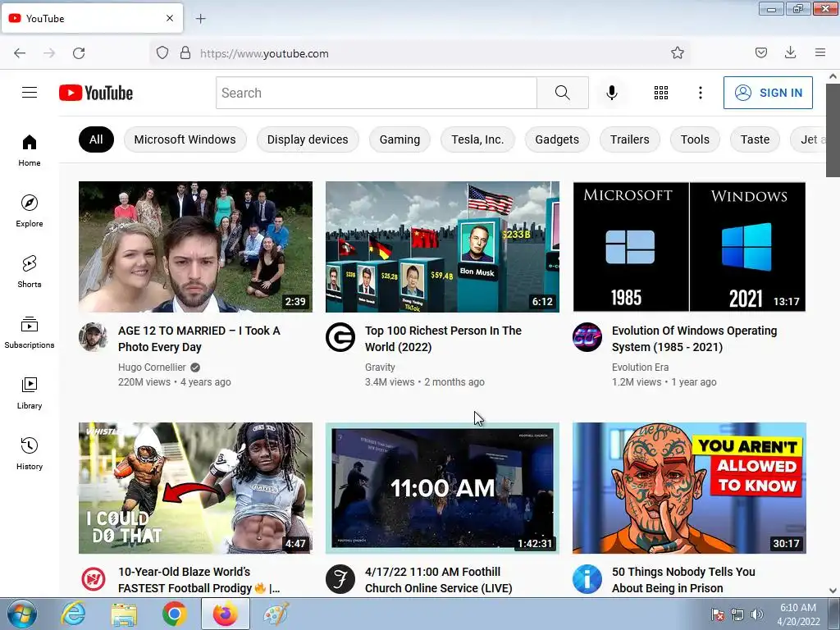Open a new tab with plus icon

[200, 19]
